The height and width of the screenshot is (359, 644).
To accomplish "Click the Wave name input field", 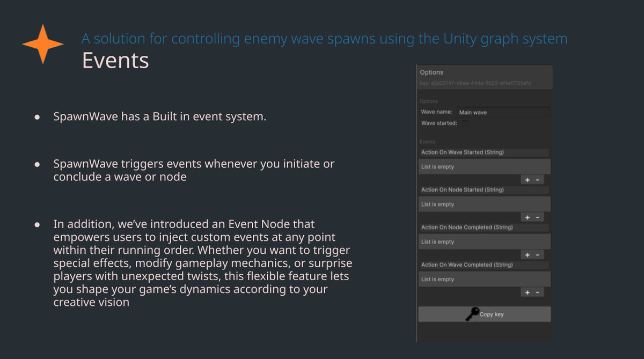I will pos(503,113).
